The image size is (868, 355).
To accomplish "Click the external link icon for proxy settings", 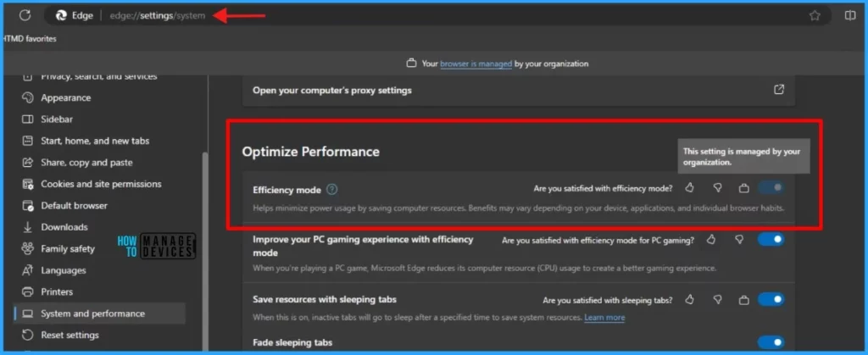I will pyautogui.click(x=779, y=90).
